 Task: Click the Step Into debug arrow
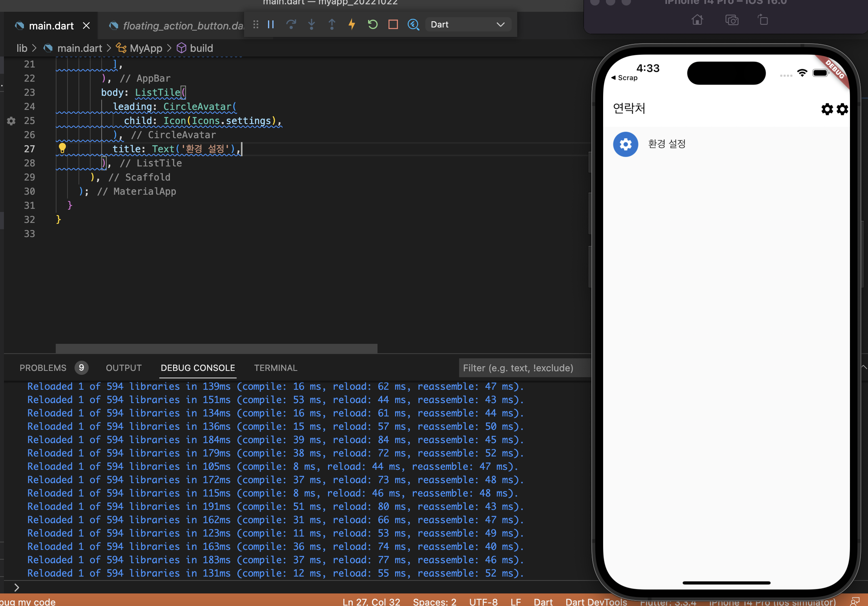pyautogui.click(x=312, y=24)
